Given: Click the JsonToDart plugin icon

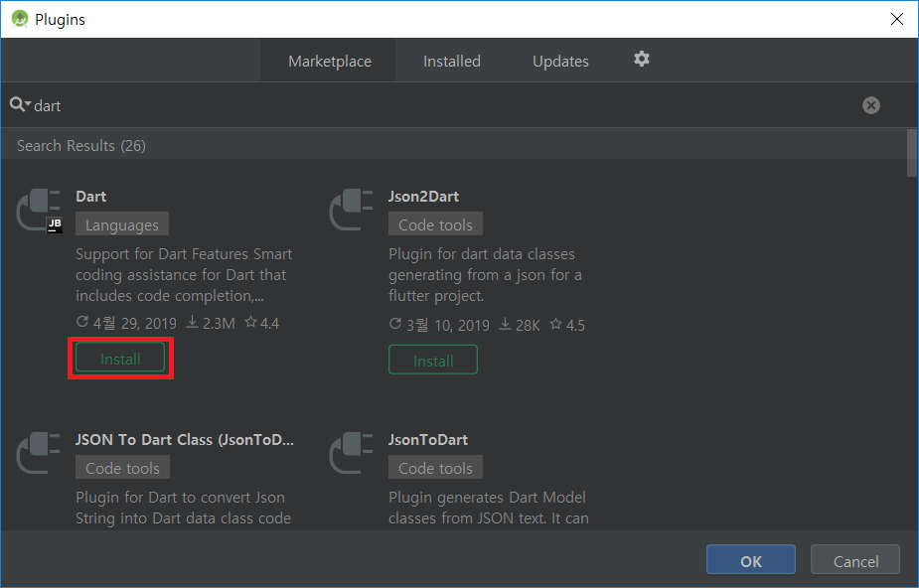Looking at the screenshot, I should (x=351, y=453).
